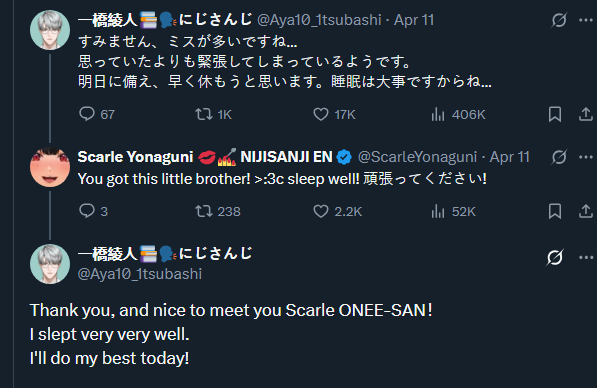Open Scarle Yonaguni's avatar picture

tap(50, 167)
